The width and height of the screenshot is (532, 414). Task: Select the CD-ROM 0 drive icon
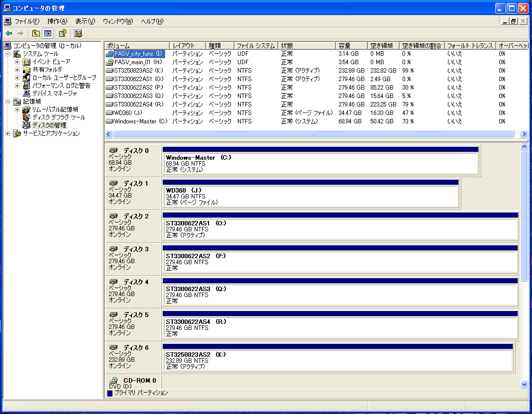[x=113, y=380]
